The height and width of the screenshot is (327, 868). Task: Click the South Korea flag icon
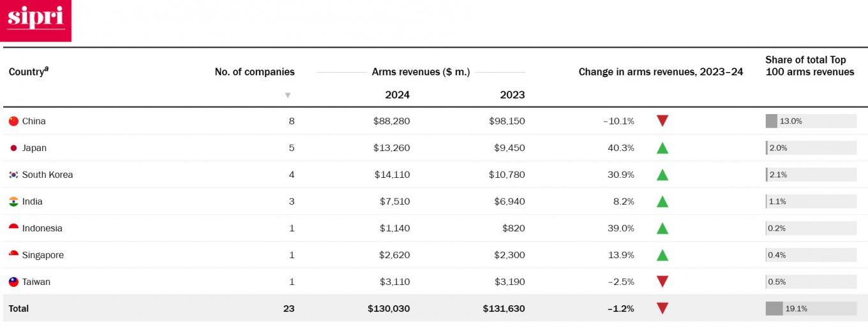13,175
